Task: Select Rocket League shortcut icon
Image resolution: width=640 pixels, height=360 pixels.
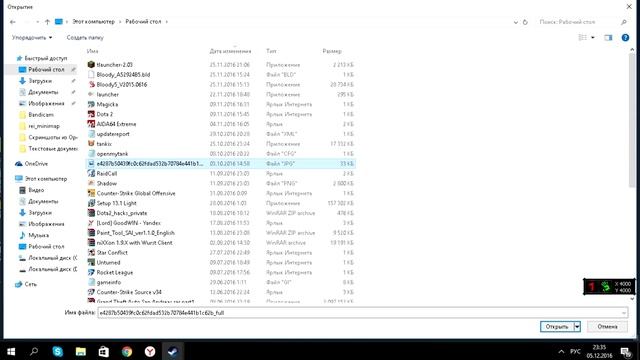Action: (x=91, y=272)
